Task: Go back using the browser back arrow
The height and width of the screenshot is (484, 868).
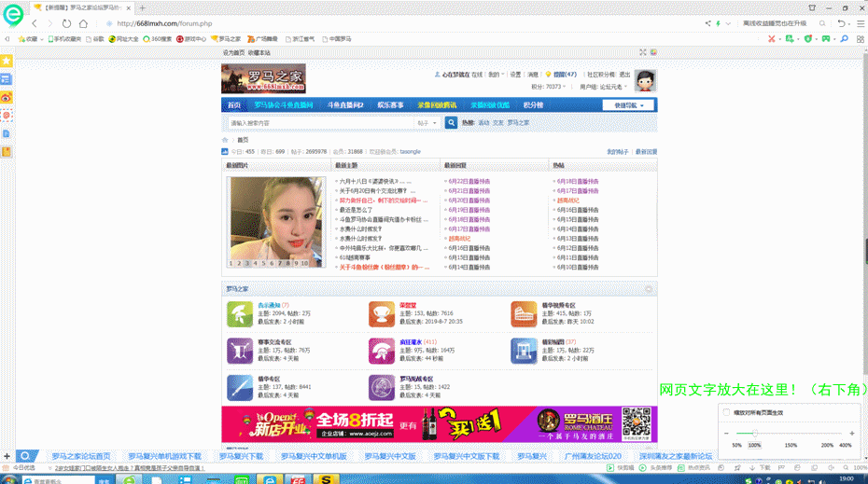Action: click(x=35, y=24)
